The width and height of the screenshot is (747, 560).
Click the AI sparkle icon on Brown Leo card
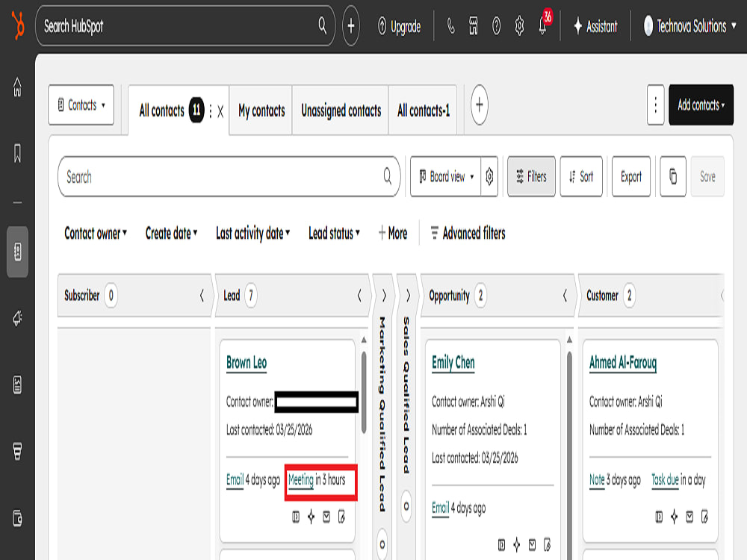pos(311,517)
